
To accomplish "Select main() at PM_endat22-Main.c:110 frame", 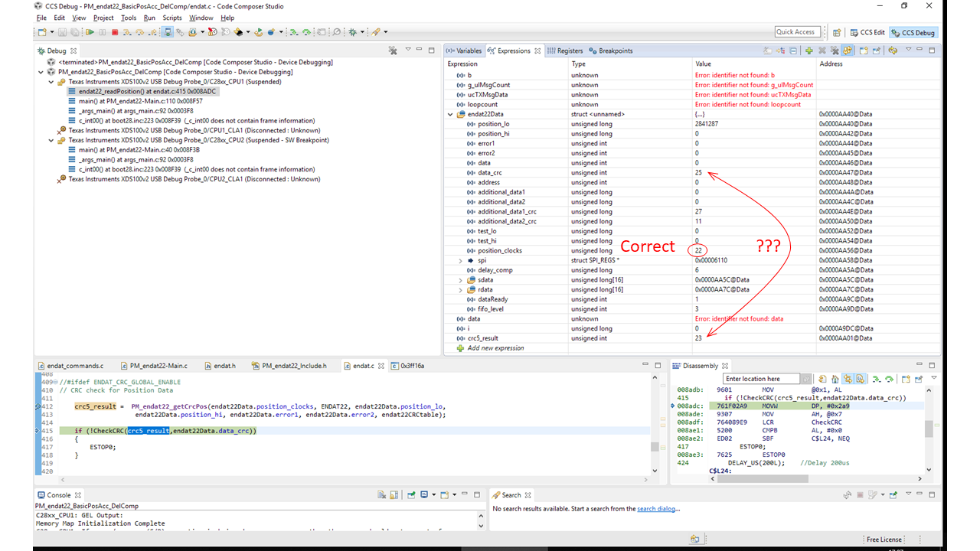I will (140, 101).
